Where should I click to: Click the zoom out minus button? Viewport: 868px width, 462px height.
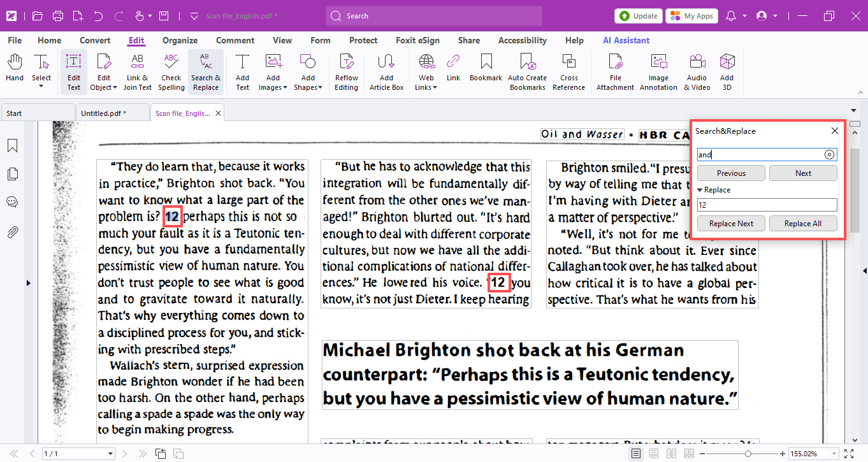pos(702,454)
